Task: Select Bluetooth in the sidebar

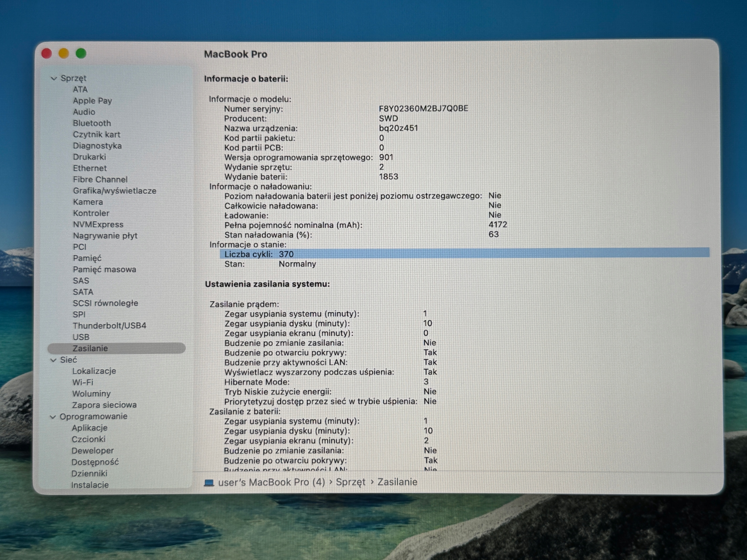Action: coord(92,123)
